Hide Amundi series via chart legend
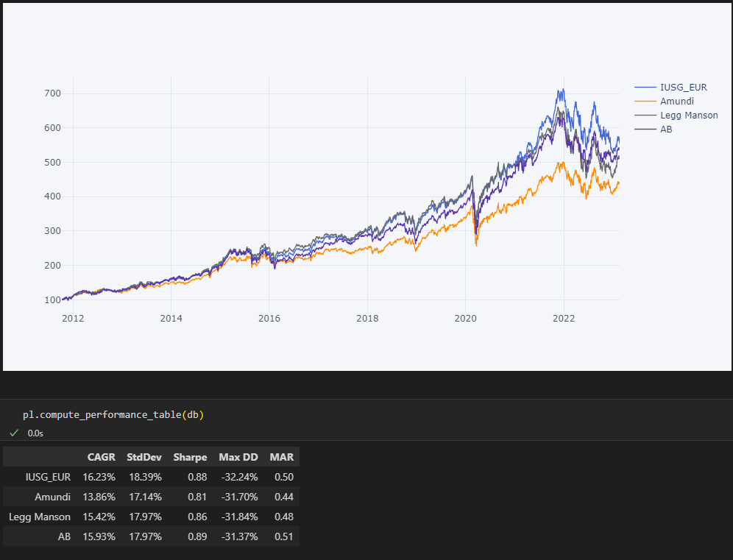Screen dimensions: 733x560 click(676, 102)
